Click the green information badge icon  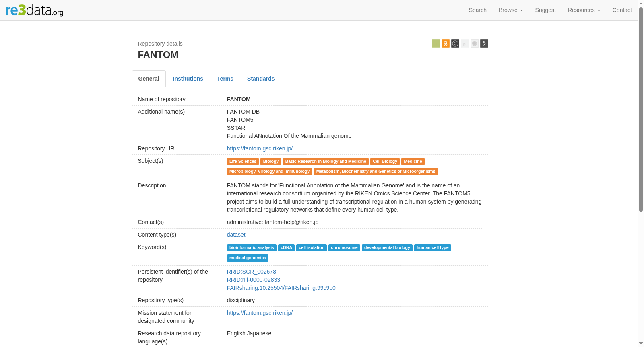[436, 44]
